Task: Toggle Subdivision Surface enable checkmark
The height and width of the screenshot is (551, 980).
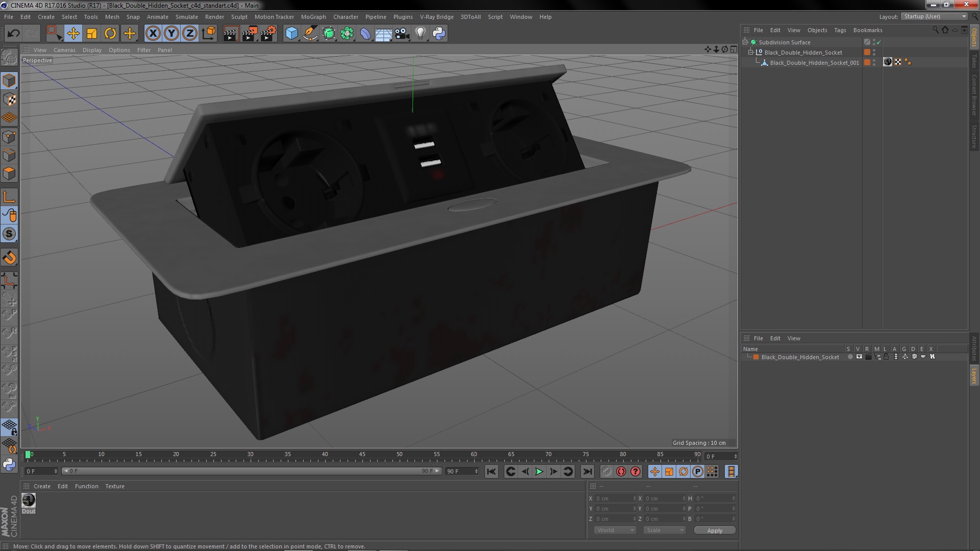Action: point(878,42)
